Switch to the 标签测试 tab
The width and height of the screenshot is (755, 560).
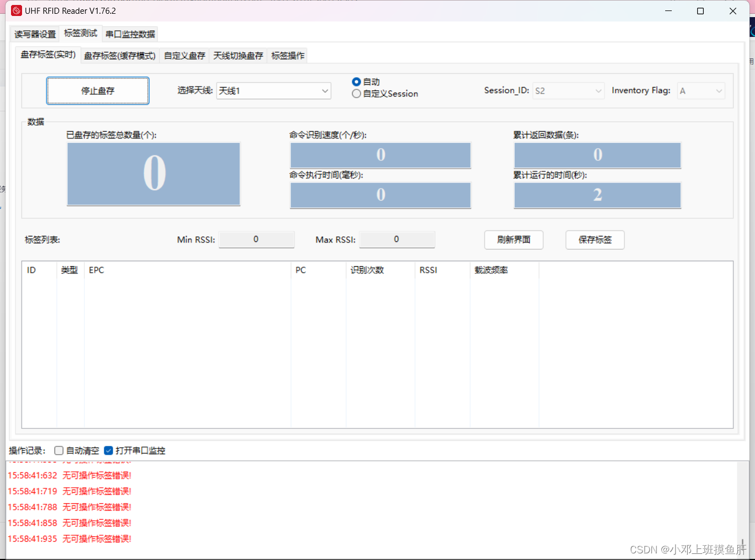pyautogui.click(x=80, y=33)
